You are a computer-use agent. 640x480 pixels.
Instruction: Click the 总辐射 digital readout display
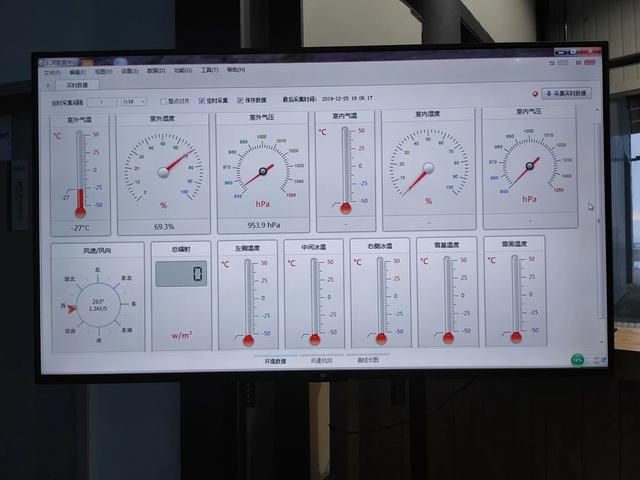[181, 273]
